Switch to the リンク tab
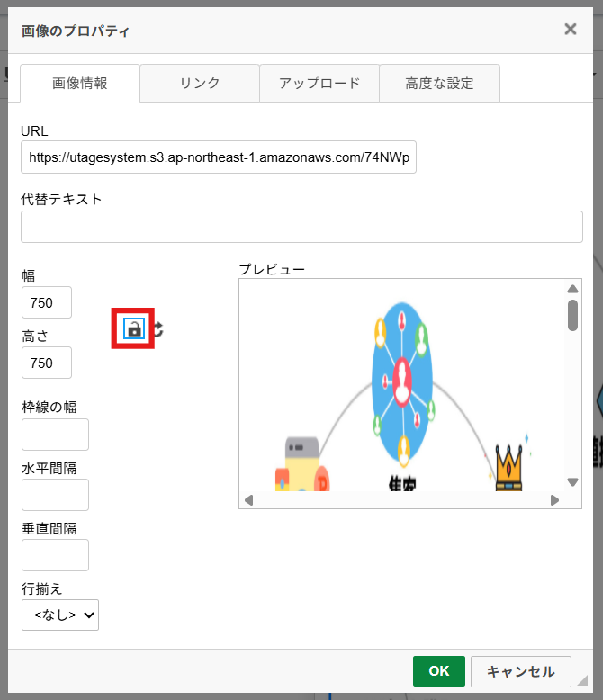 (x=200, y=83)
